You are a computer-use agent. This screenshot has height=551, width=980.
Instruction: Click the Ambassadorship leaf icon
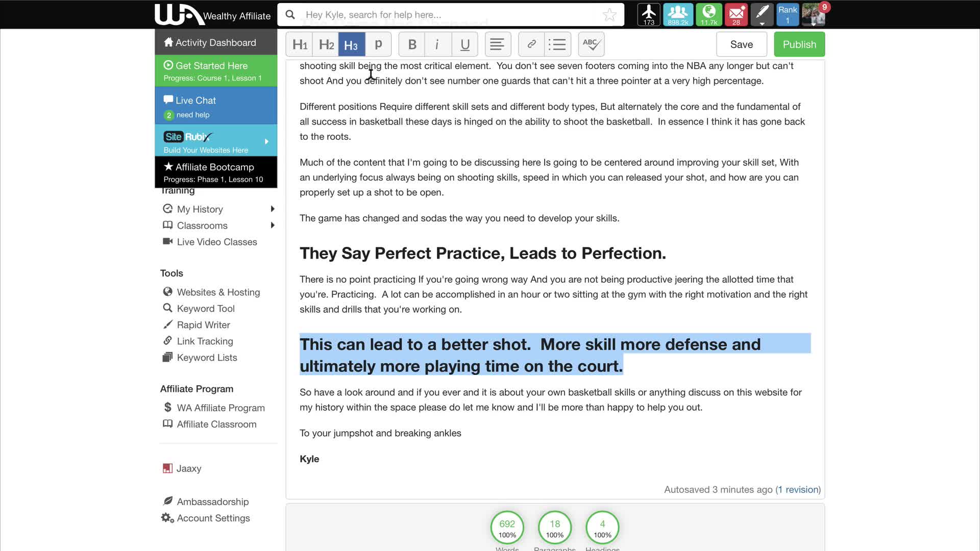[x=167, y=501]
